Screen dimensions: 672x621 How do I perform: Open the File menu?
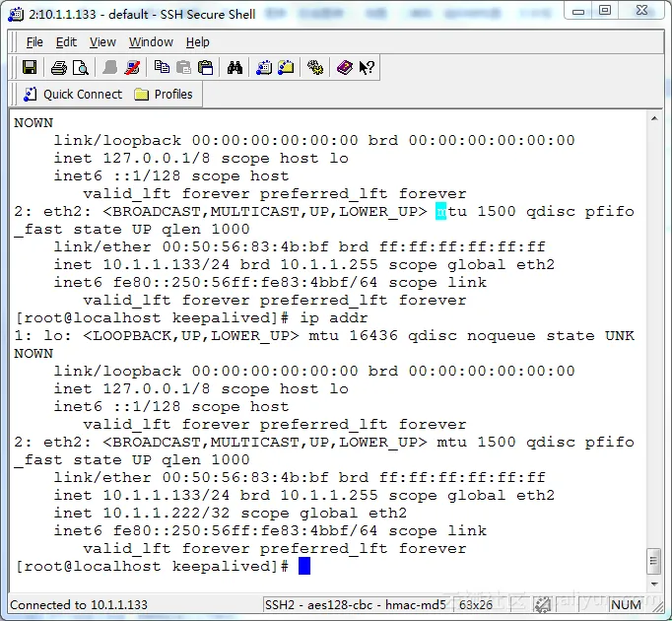pos(34,42)
